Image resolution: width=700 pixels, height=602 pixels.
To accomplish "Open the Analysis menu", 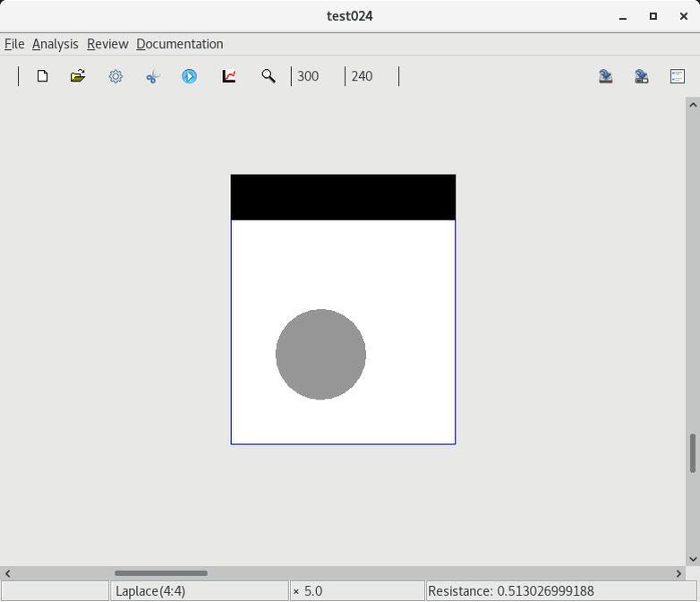I will pos(55,44).
